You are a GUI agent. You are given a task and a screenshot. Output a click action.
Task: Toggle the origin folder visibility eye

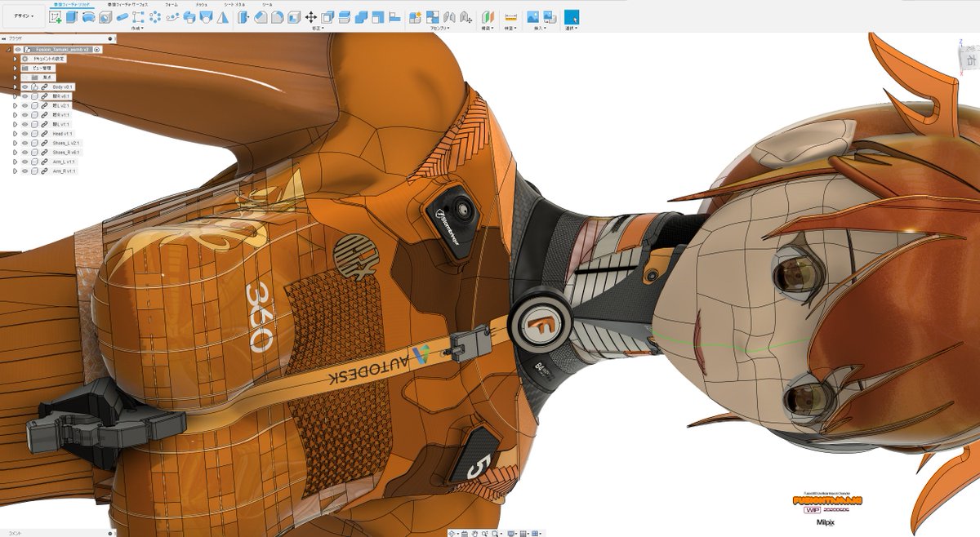(25, 78)
